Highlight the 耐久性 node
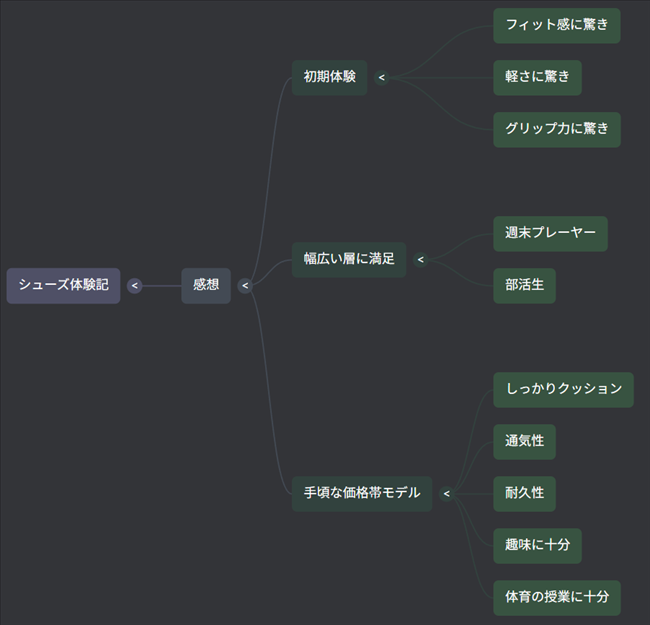 (x=524, y=494)
